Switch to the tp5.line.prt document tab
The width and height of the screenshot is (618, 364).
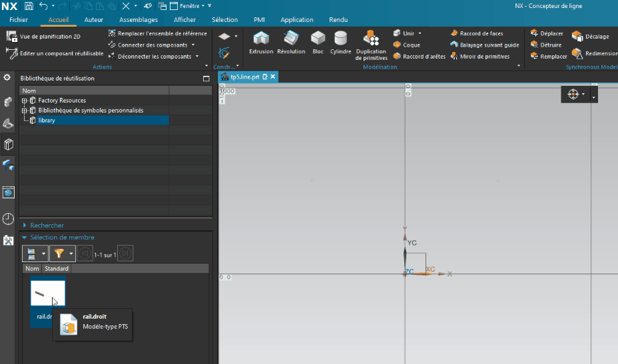click(x=245, y=77)
